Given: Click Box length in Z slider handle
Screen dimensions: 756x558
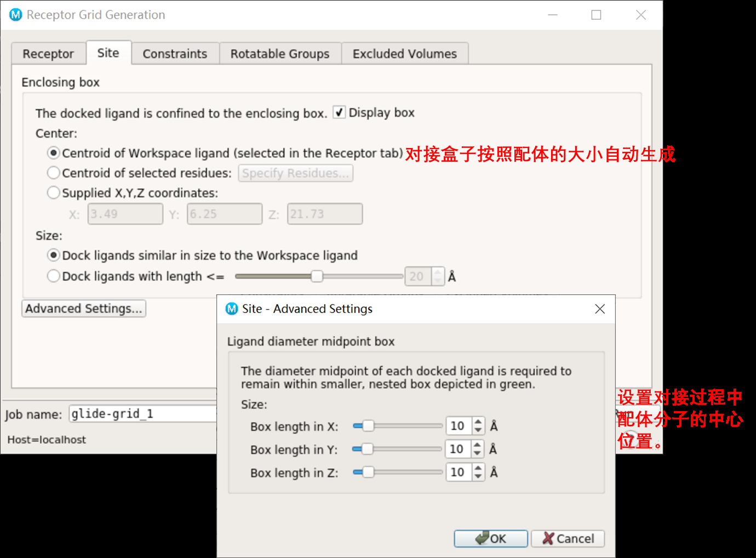Looking at the screenshot, I should [369, 472].
